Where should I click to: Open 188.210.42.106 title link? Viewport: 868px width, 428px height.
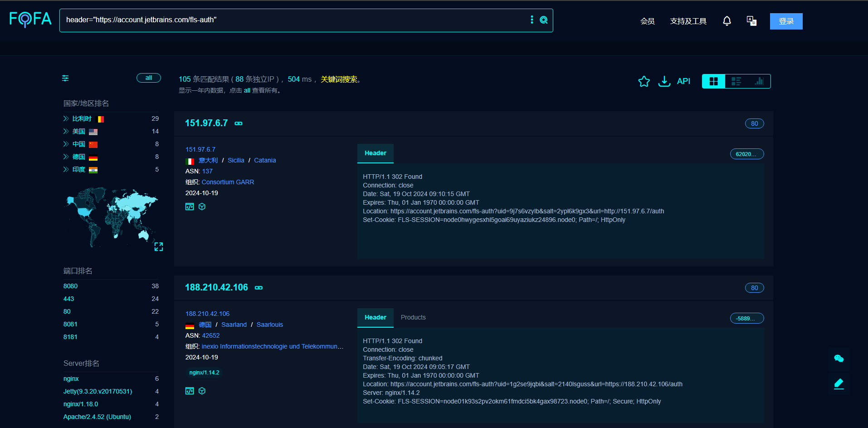216,287
